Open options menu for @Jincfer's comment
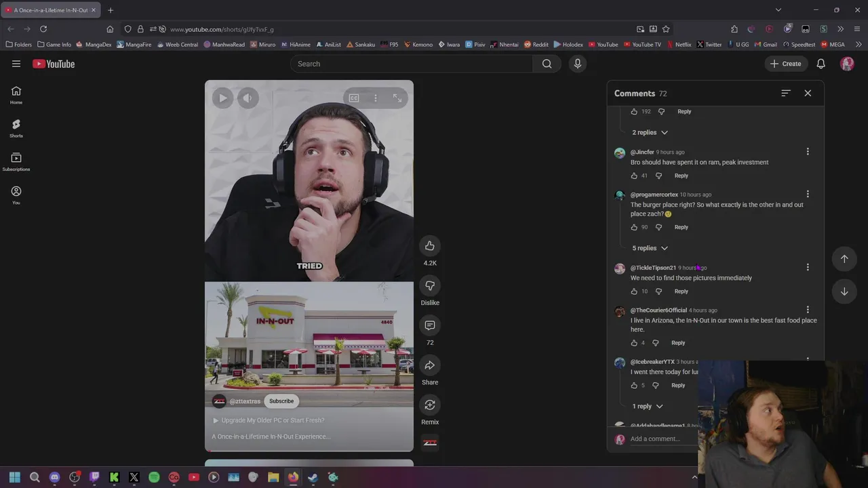The width and height of the screenshot is (868, 488). pos(808,152)
